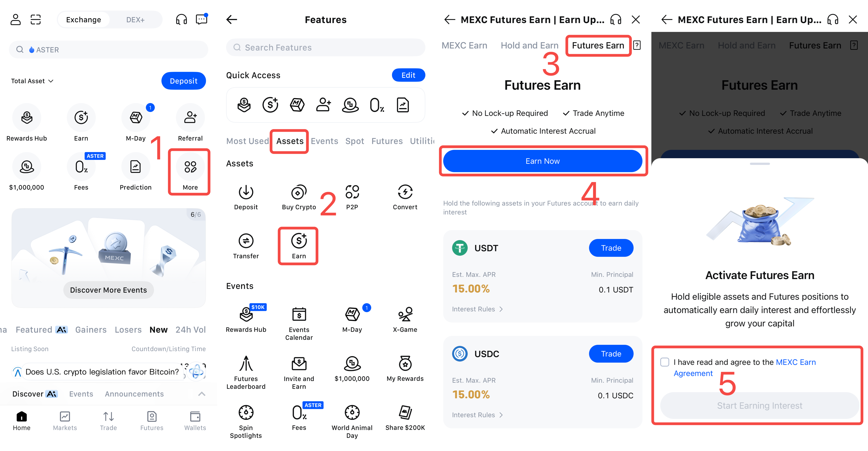Open the Transfer icon in Assets

coord(246,241)
